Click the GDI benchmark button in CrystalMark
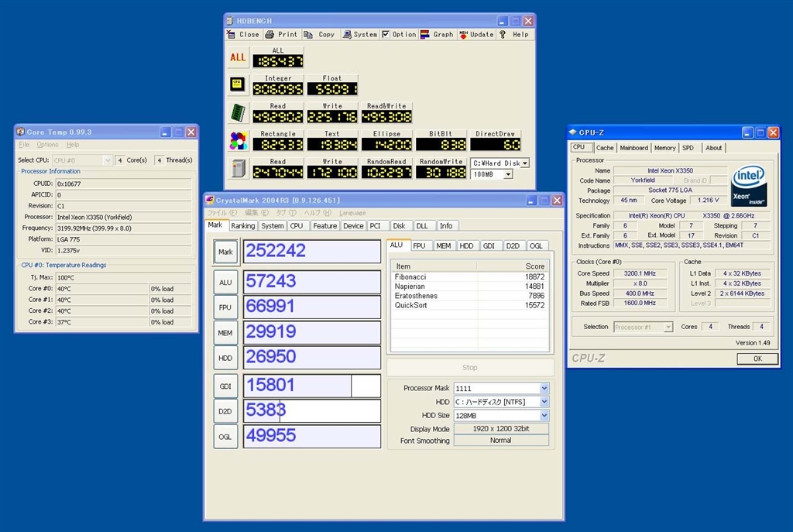The width and height of the screenshot is (793, 532). 225,386
